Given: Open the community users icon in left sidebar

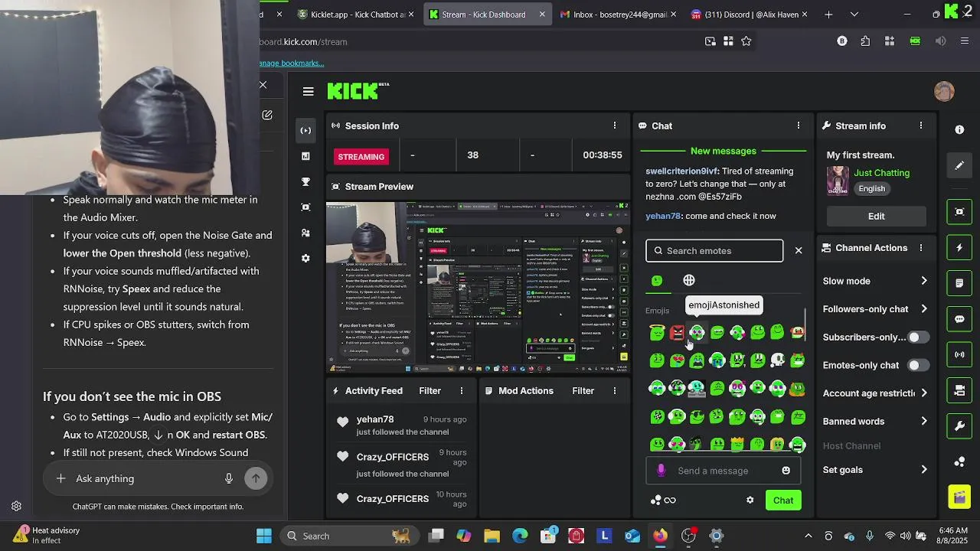Looking at the screenshot, I should (x=305, y=233).
